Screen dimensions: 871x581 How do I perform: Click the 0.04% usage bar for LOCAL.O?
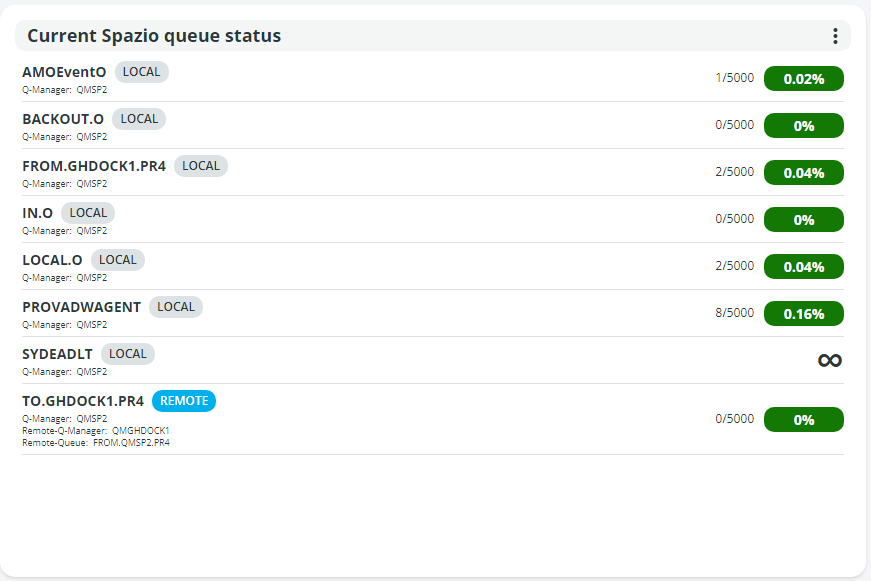coord(803,267)
